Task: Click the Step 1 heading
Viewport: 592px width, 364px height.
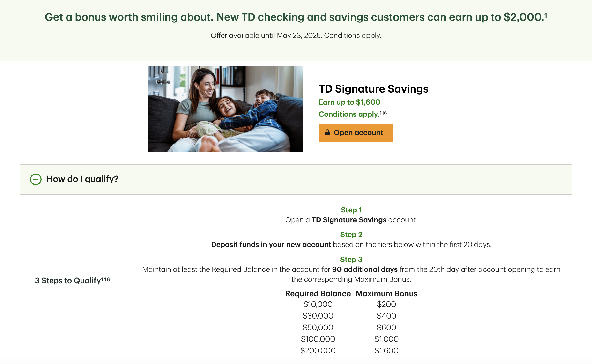Action: pyautogui.click(x=351, y=210)
